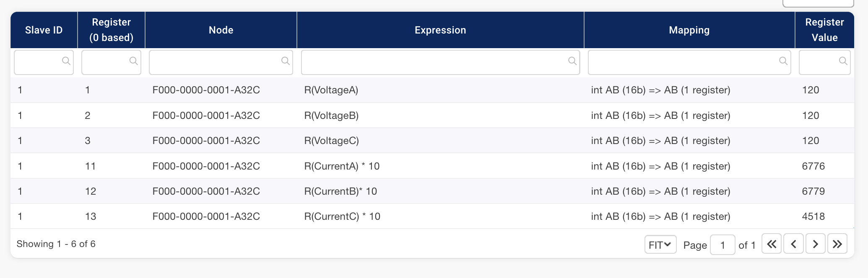This screenshot has height=278, width=868.
Task: Click the register value 4518 cell
Action: point(813,216)
